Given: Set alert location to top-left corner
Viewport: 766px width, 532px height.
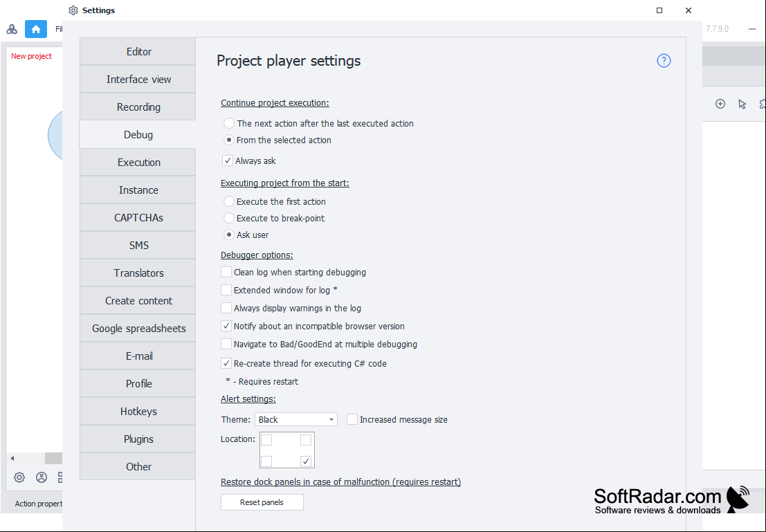Looking at the screenshot, I should click(x=266, y=440).
